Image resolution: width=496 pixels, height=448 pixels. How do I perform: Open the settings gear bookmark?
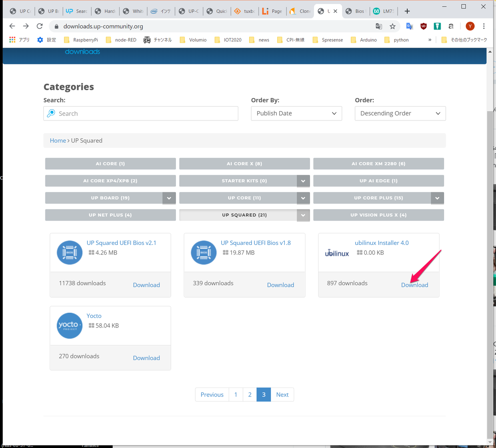click(46, 40)
